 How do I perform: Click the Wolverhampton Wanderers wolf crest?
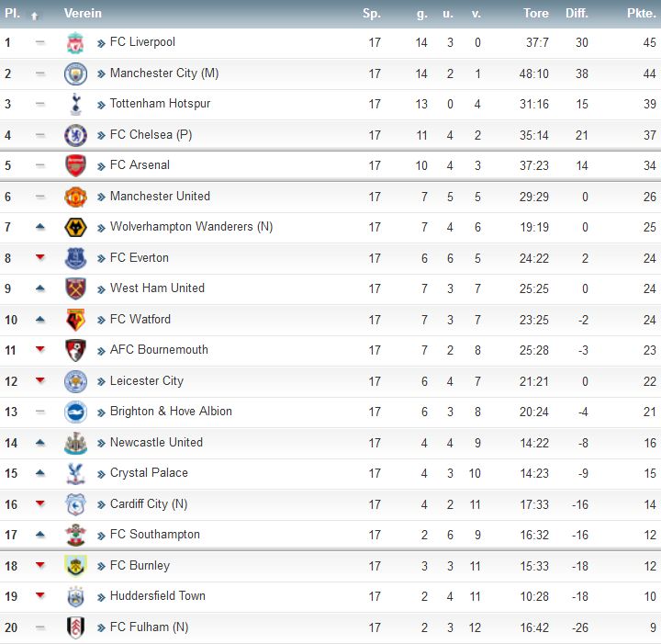coord(75,227)
